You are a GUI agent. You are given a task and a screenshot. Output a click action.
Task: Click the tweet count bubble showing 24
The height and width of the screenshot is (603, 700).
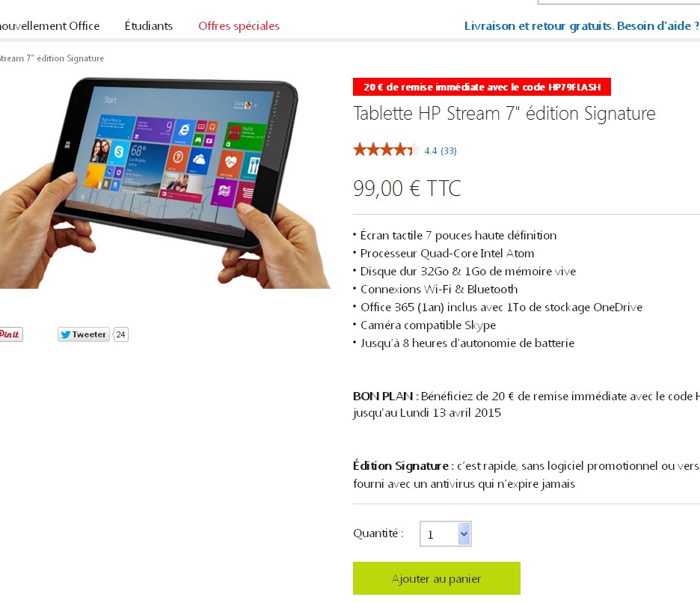[x=120, y=334]
